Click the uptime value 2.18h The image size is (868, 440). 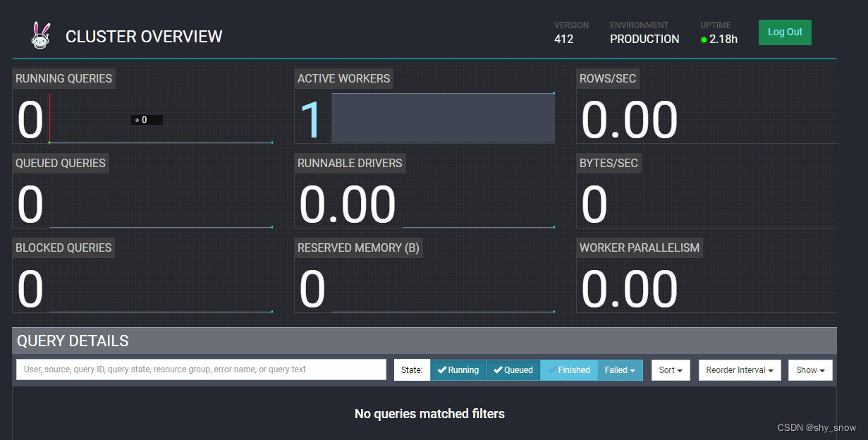723,39
